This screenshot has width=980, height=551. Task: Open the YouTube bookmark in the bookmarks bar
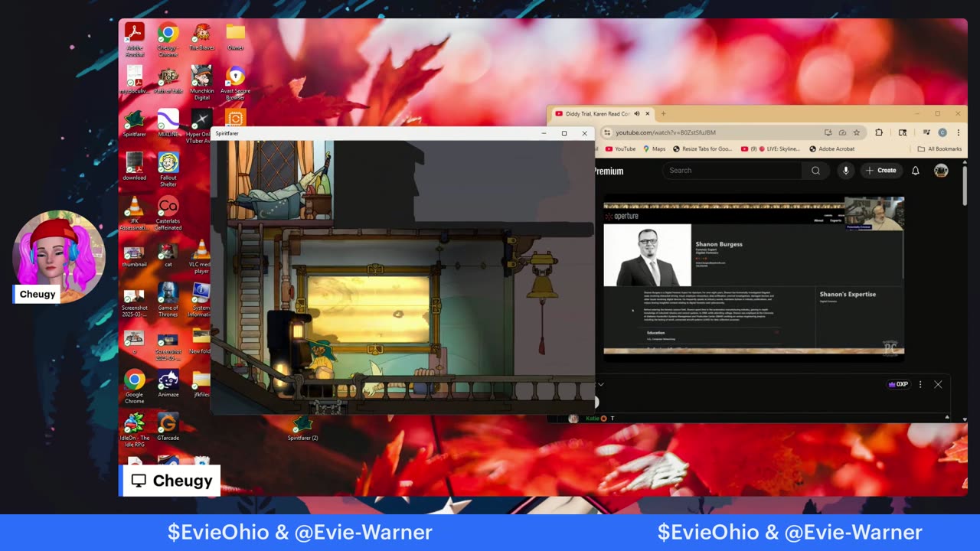point(620,149)
